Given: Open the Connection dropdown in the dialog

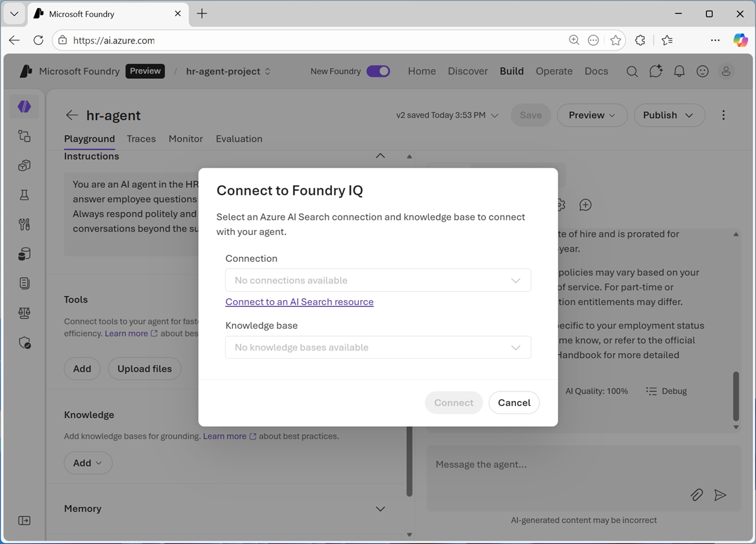Looking at the screenshot, I should [x=378, y=280].
